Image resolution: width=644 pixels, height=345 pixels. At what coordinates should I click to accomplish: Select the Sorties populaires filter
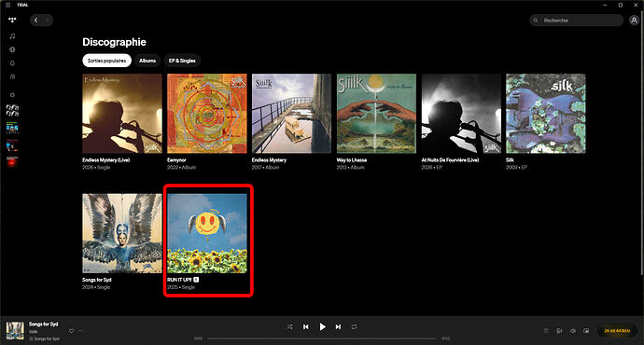pos(106,61)
